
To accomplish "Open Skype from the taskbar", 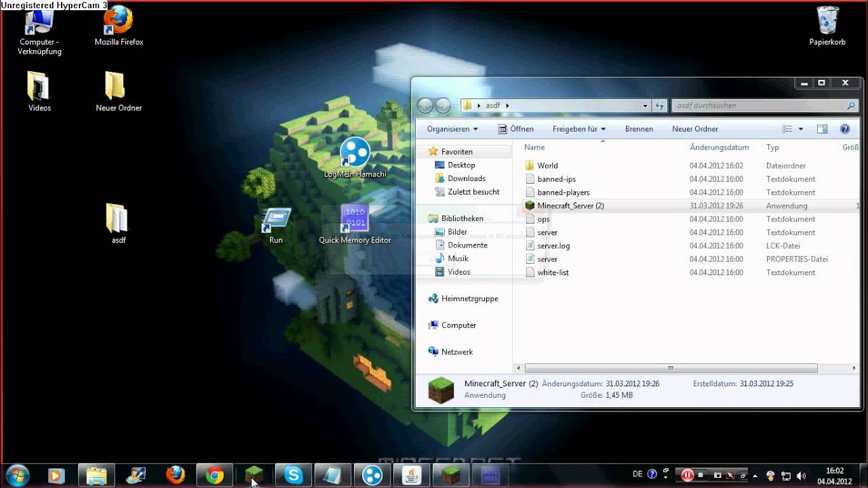I will point(294,475).
